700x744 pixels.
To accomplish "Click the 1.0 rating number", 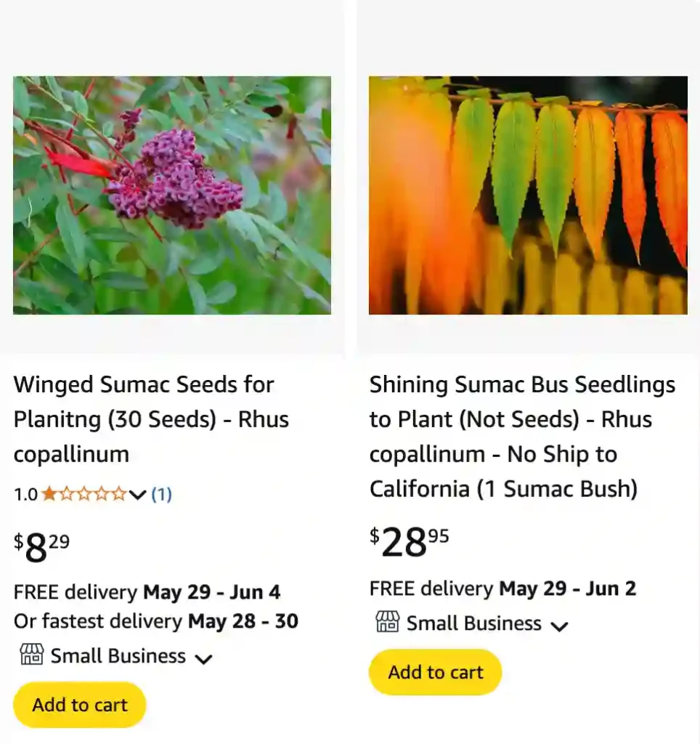I will [x=25, y=495].
